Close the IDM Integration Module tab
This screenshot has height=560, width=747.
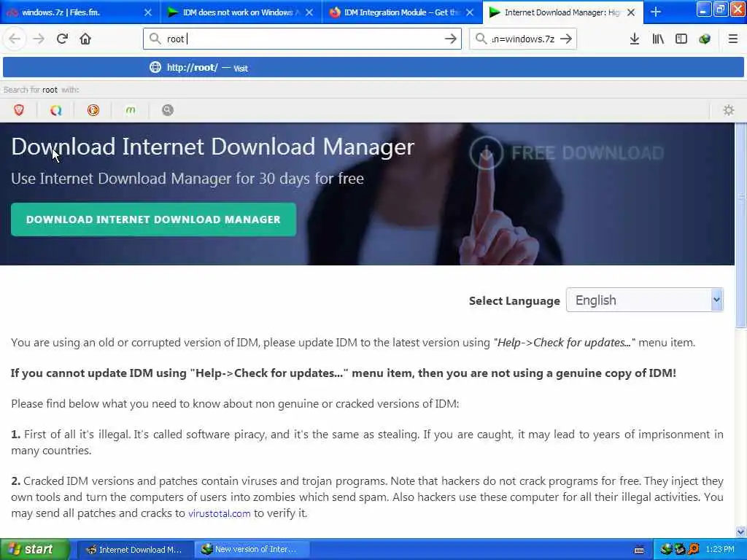(x=470, y=12)
